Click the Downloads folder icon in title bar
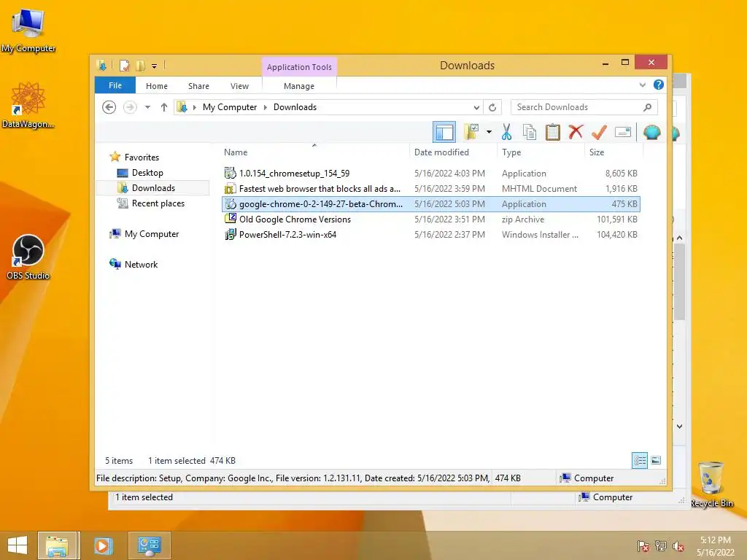Screen dimensions: 747x560 coord(101,65)
